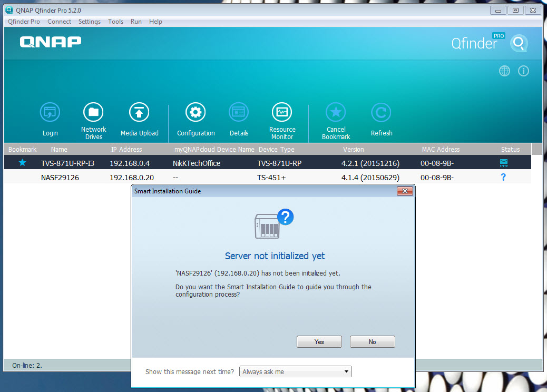Image resolution: width=547 pixels, height=392 pixels.
Task: Click the QNAP logo
Action: coord(51,42)
